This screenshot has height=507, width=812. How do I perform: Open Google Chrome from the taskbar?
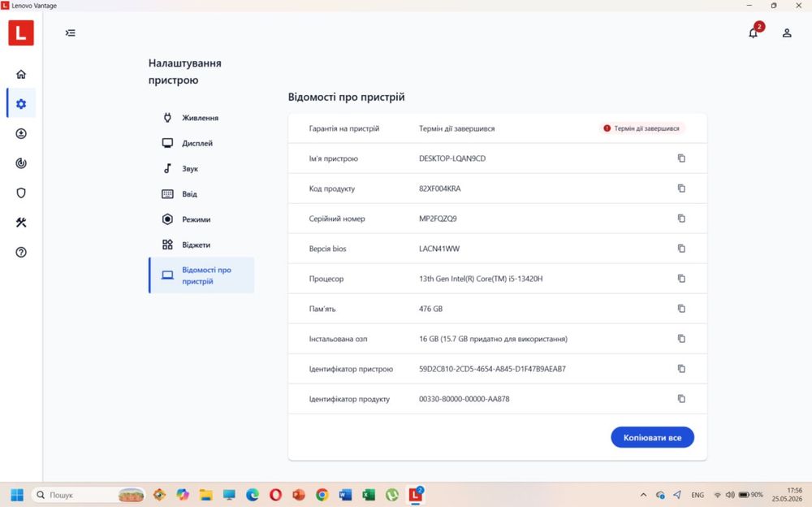322,495
